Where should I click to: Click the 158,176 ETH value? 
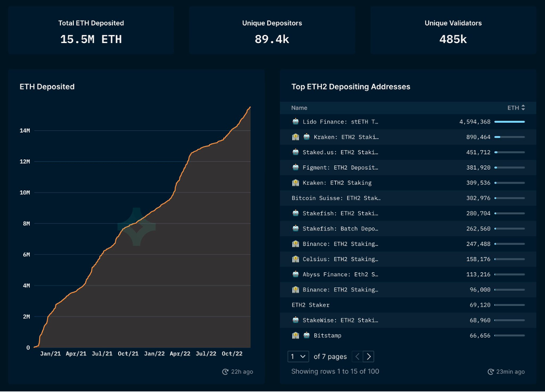click(x=478, y=259)
